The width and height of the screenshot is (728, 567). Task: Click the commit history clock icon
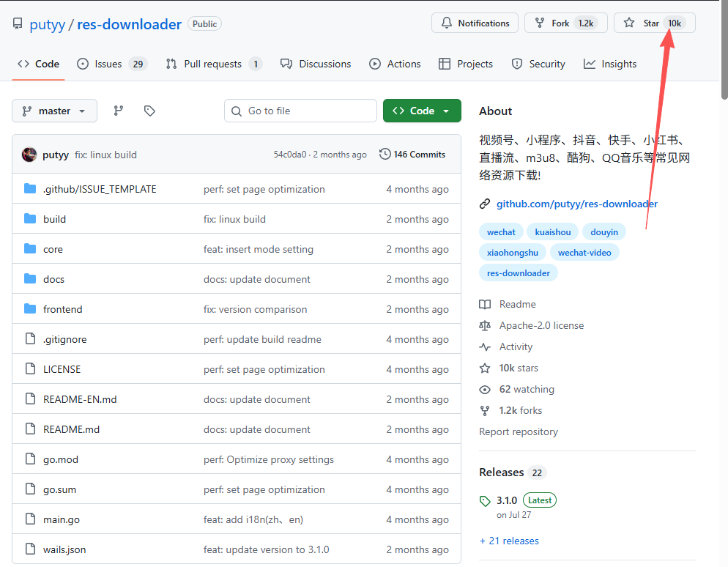[385, 154]
